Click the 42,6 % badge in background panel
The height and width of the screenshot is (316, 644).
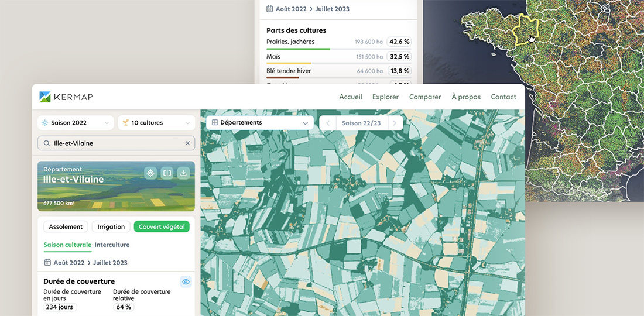(400, 42)
